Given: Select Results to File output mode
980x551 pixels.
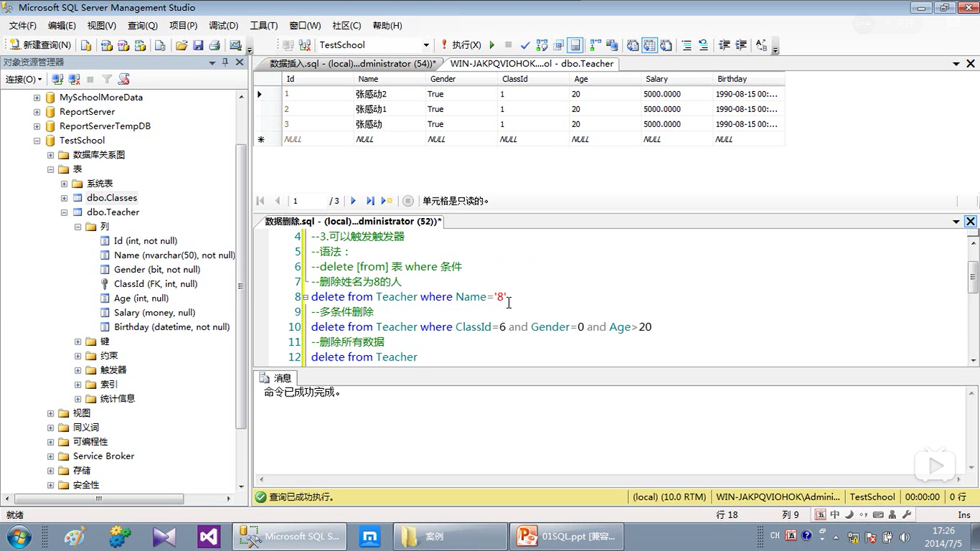Looking at the screenshot, I should click(666, 44).
